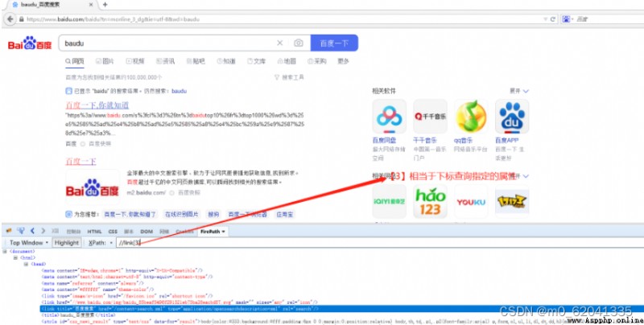Click the iQIYI site thumbnail
This screenshot has width=644, height=325.
click(389, 201)
